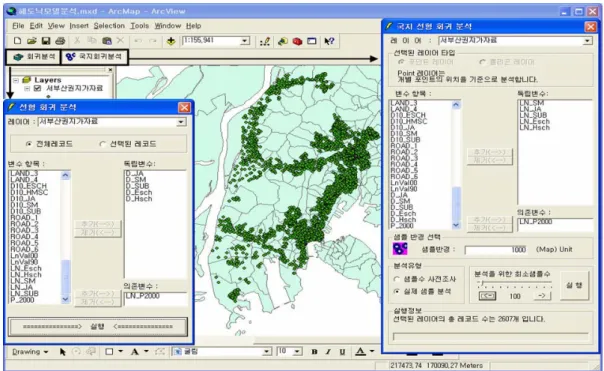
Task: Click the Undo arrow icon
Action: 138,41
